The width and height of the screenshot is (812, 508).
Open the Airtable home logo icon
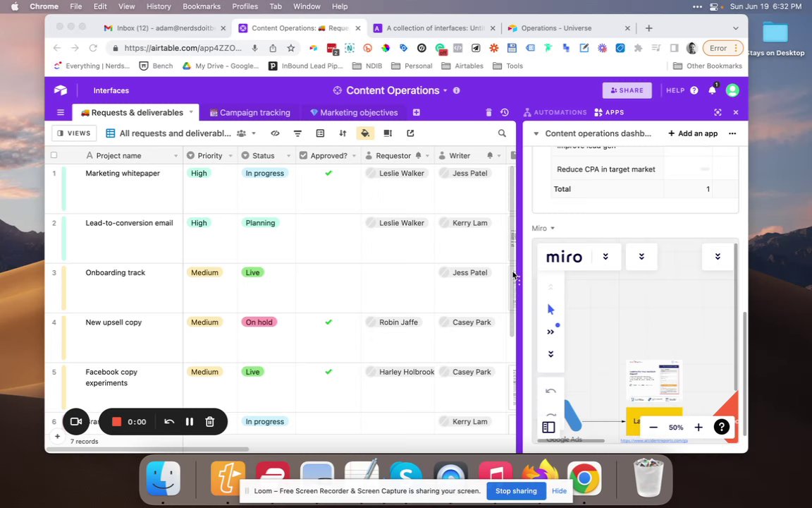pyautogui.click(x=61, y=90)
